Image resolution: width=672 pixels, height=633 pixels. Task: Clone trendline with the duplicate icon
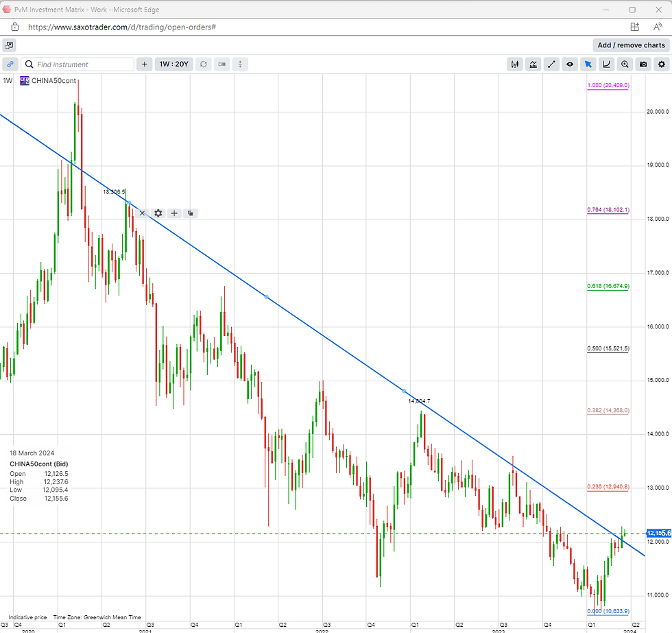point(191,213)
